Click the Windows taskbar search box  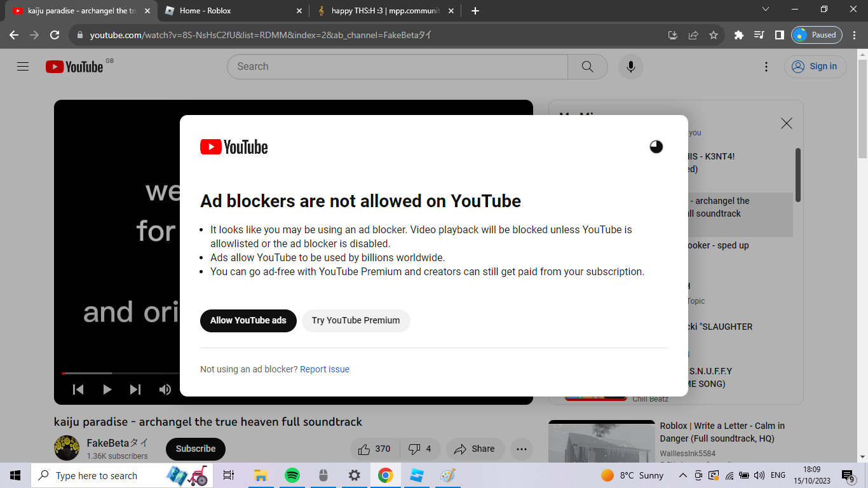[x=122, y=475]
